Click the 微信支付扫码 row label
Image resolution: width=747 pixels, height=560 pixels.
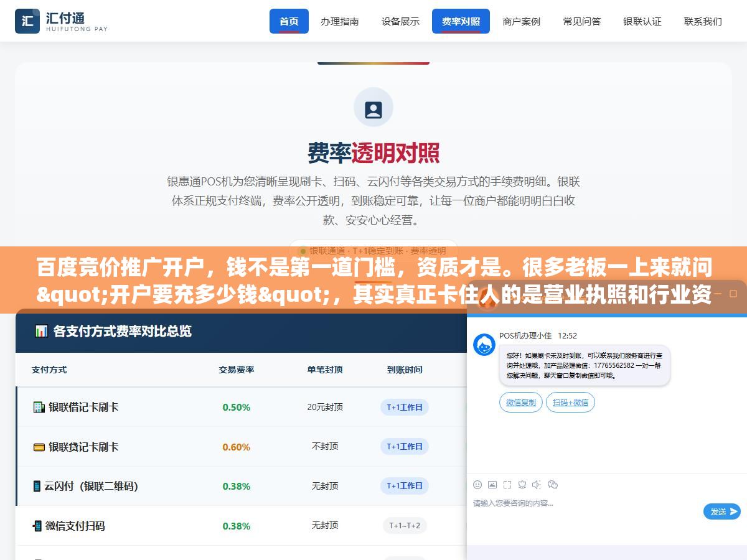pos(75,526)
